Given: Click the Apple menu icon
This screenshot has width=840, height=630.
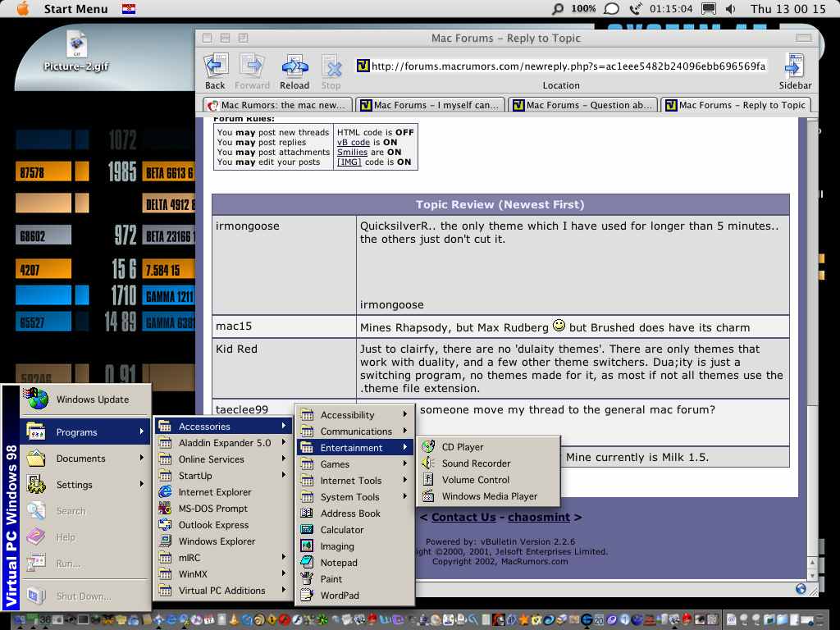Looking at the screenshot, I should tap(22, 8).
